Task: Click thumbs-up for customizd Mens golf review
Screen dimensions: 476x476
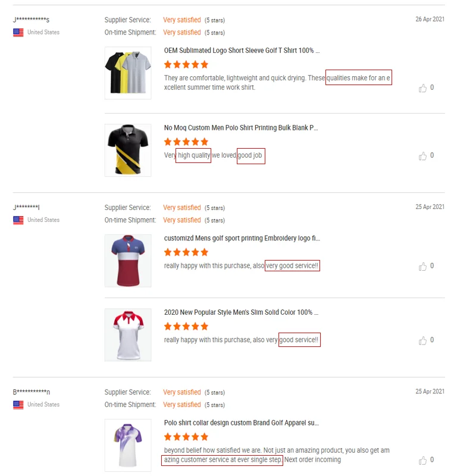Action: (423, 267)
